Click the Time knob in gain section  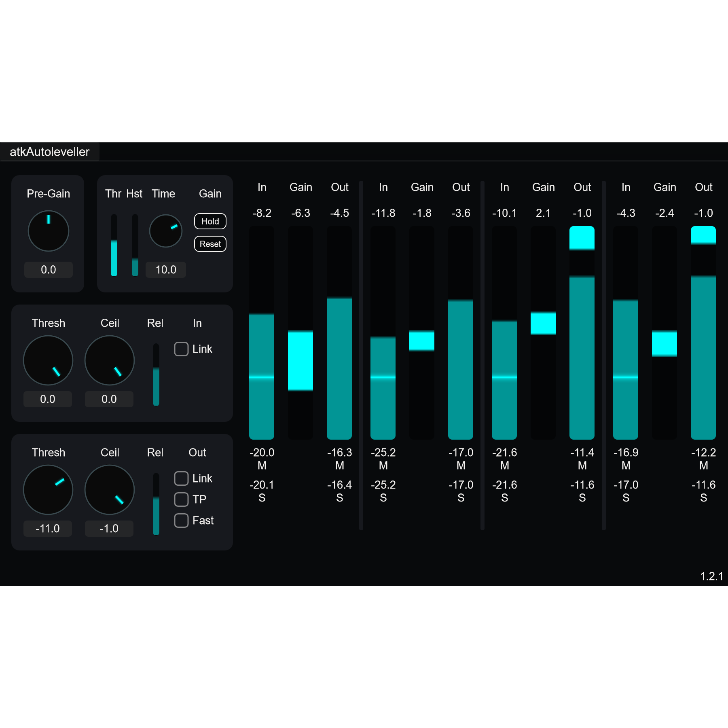(x=165, y=231)
